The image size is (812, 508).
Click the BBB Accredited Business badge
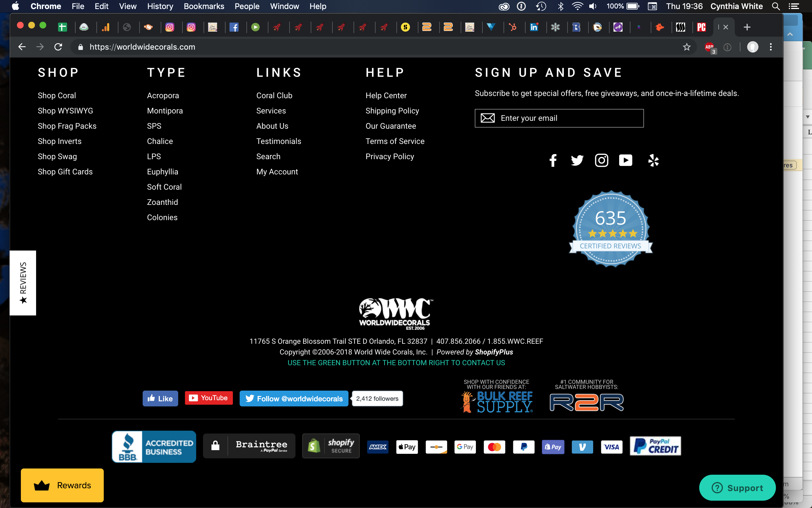click(154, 446)
